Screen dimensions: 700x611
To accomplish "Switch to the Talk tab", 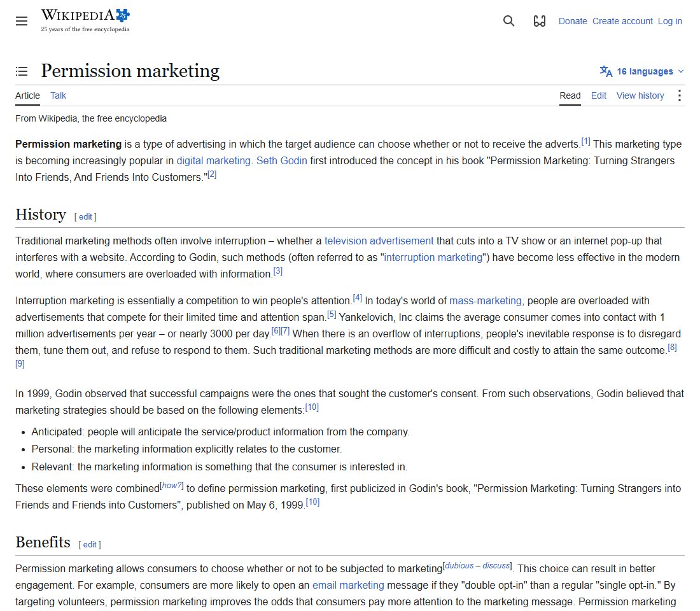I will coord(58,95).
